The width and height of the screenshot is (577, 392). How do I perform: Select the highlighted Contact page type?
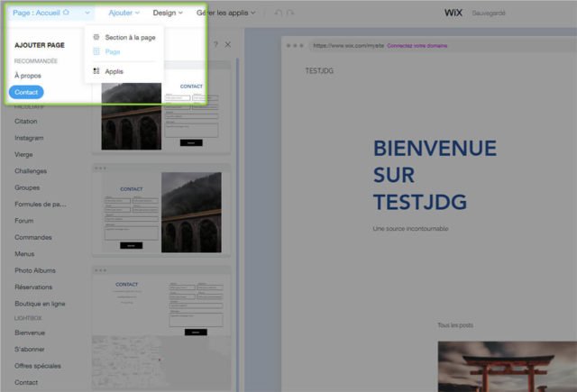(x=26, y=92)
